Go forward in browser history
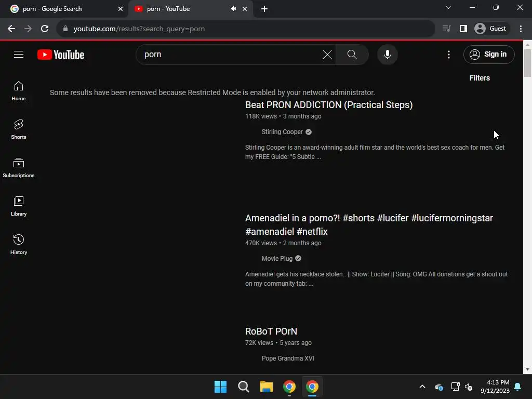 28,29
